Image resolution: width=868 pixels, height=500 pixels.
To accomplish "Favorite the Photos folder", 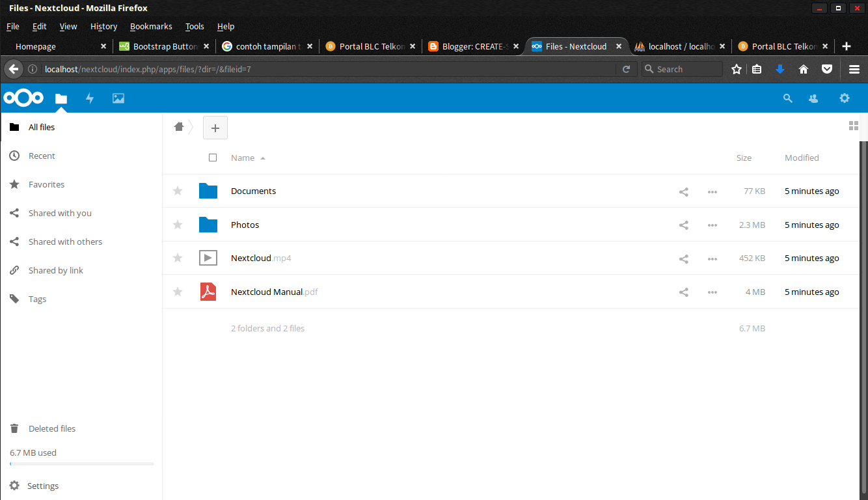I will (x=177, y=224).
